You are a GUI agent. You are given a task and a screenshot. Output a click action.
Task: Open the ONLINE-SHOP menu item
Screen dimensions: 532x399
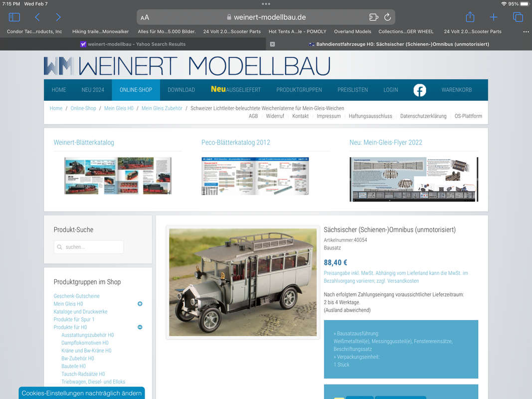(x=136, y=90)
